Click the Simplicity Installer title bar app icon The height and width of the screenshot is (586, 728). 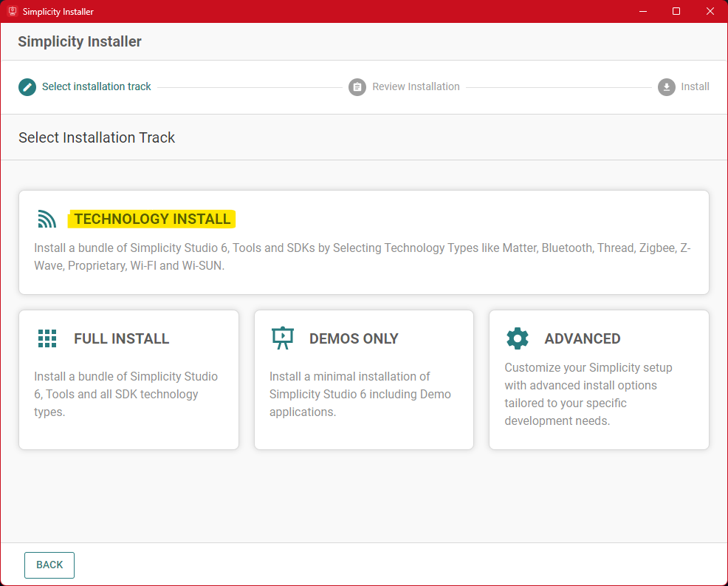click(12, 11)
